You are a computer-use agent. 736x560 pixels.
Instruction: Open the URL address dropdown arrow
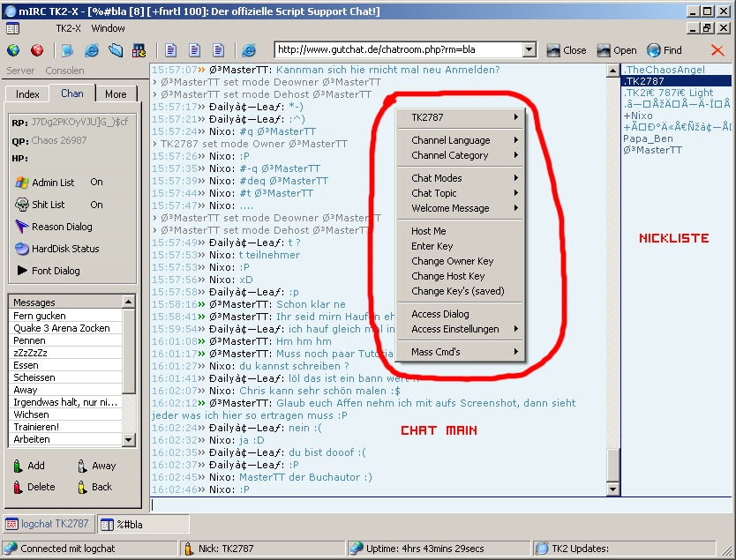529,50
